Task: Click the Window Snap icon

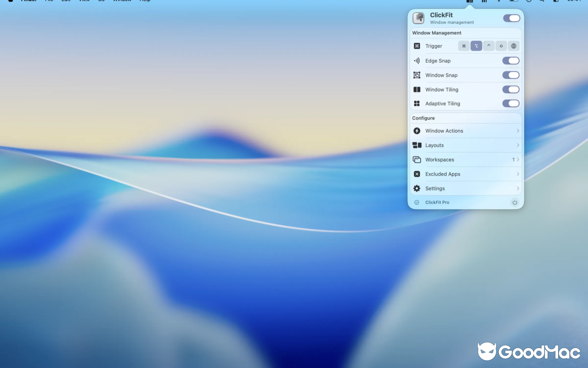Action: (x=417, y=75)
